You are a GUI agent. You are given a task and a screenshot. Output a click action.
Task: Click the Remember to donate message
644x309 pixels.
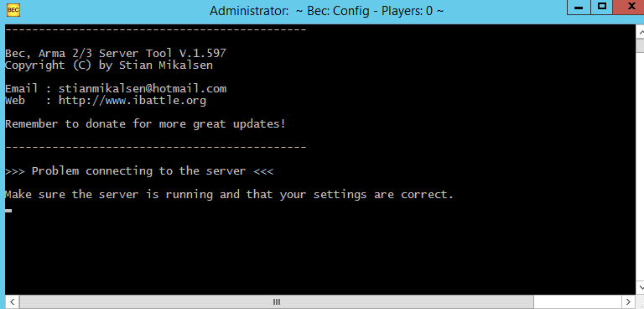pyautogui.click(x=145, y=123)
